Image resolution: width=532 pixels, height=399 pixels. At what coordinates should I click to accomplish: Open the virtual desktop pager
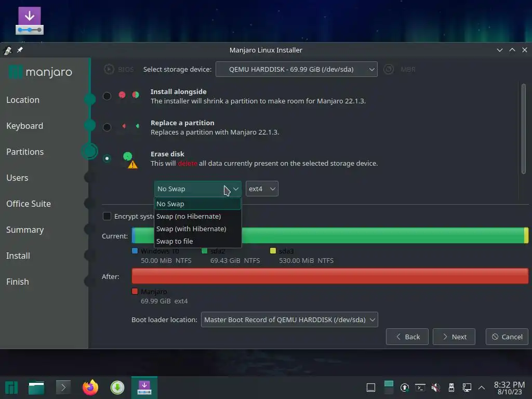click(389, 387)
